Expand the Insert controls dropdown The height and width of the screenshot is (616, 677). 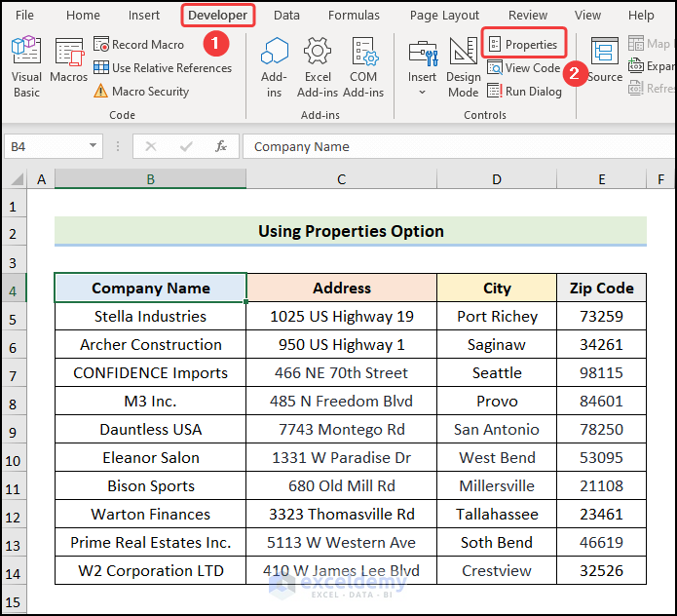[x=422, y=93]
